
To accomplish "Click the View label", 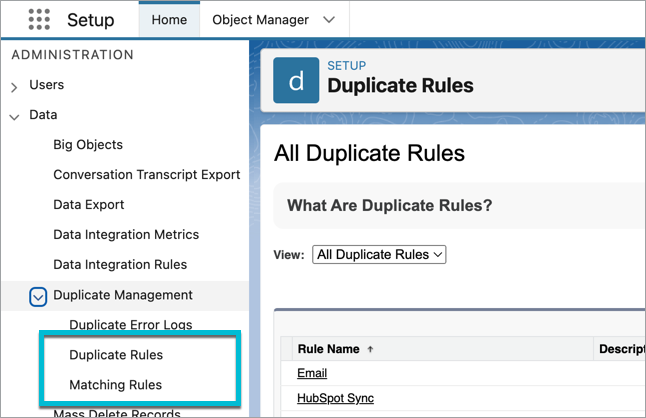I will click(x=289, y=255).
